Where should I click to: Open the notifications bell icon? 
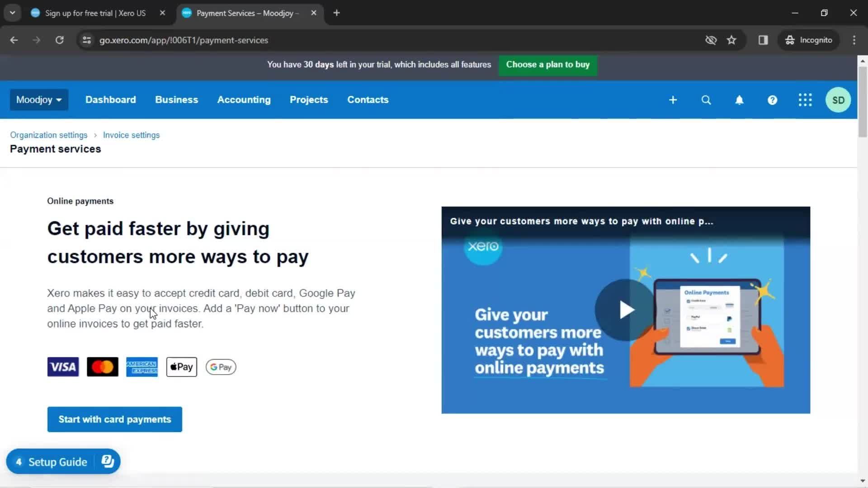739,100
